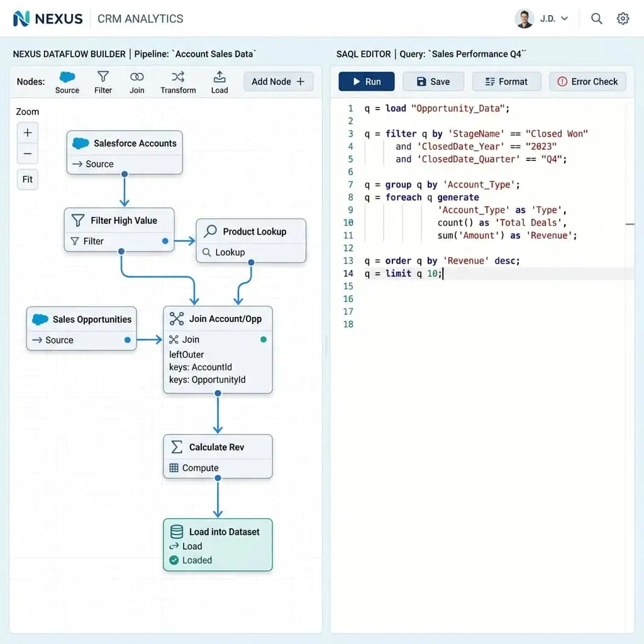The width and height of the screenshot is (644, 644).
Task: Select the Transform node type in palette
Action: click(x=178, y=82)
